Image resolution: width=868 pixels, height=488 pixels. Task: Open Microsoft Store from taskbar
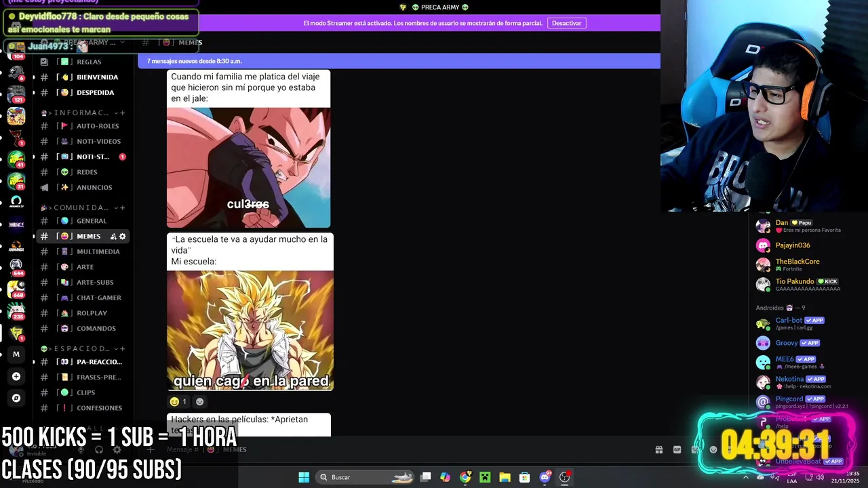pyautogui.click(x=524, y=477)
